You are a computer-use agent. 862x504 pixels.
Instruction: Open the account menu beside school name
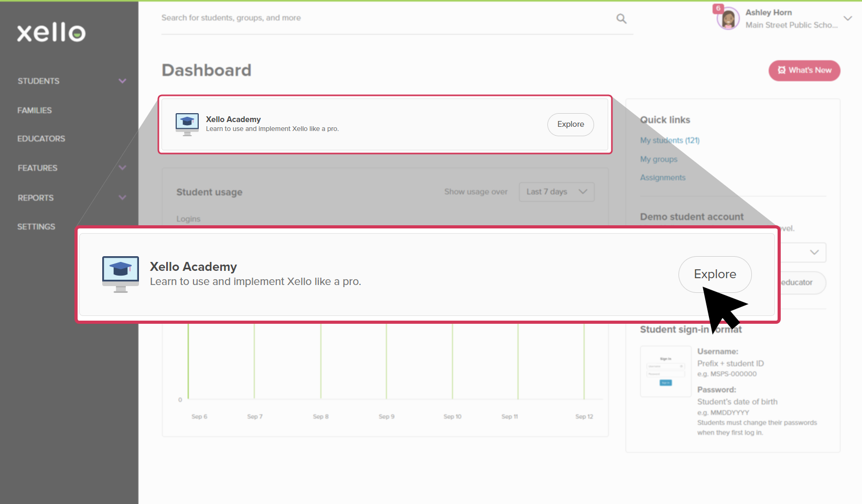tap(848, 18)
